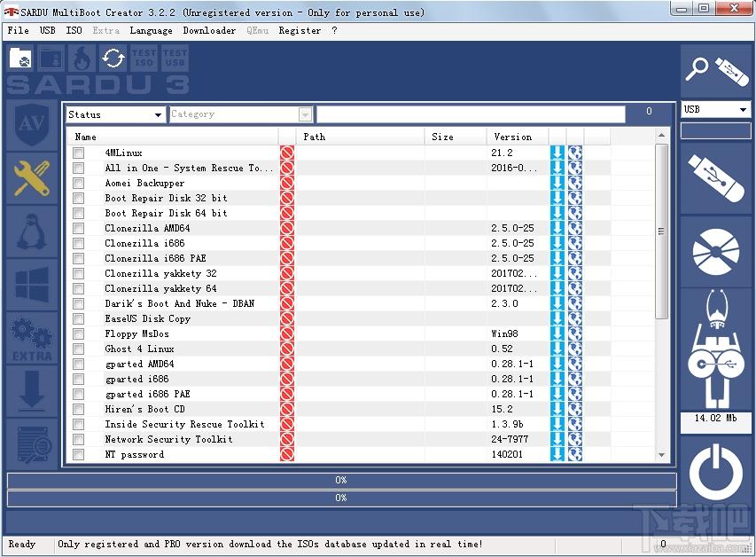Click download arrow for Hiren's Boot CD
756x557 pixels.
[557, 409]
